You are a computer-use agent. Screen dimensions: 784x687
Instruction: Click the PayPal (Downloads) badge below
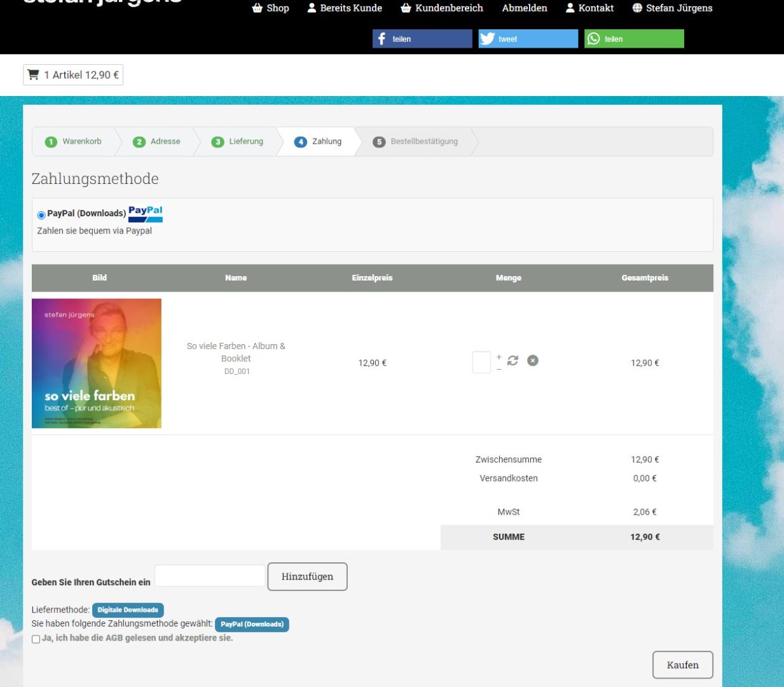click(252, 625)
